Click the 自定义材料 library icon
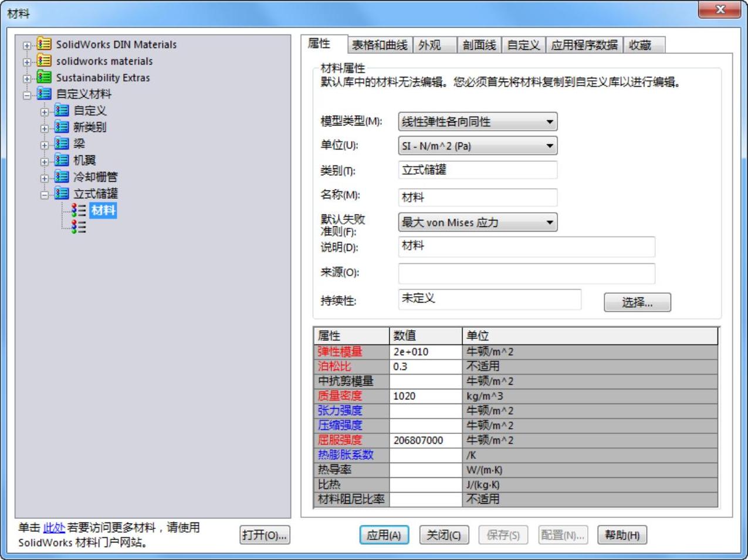The image size is (748, 560). coord(44,93)
